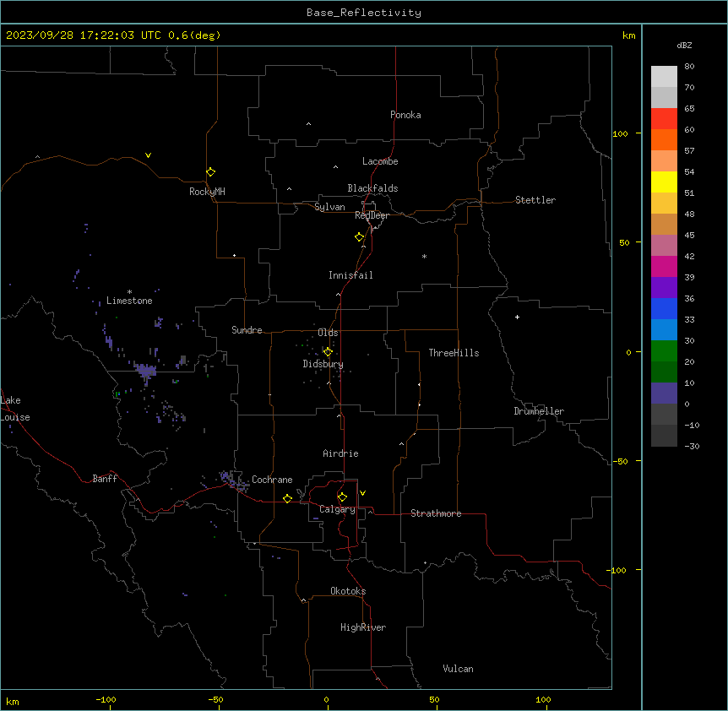Click the Blackfalds city label
Image resolution: width=728 pixels, height=711 pixels.
click(372, 188)
